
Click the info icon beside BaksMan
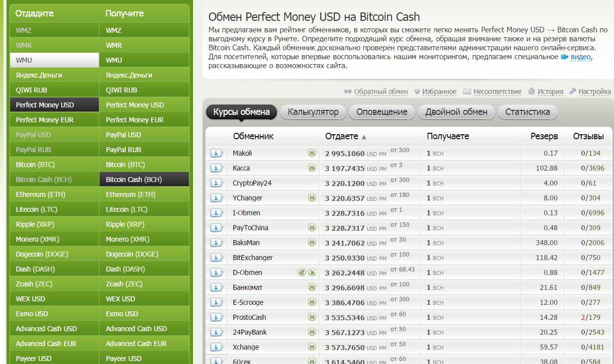pos(216,243)
